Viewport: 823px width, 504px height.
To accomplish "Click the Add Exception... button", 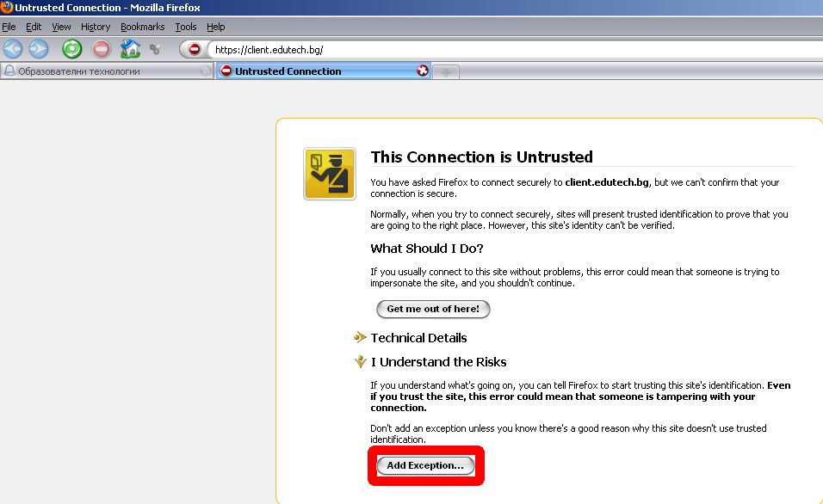I will pos(425,465).
